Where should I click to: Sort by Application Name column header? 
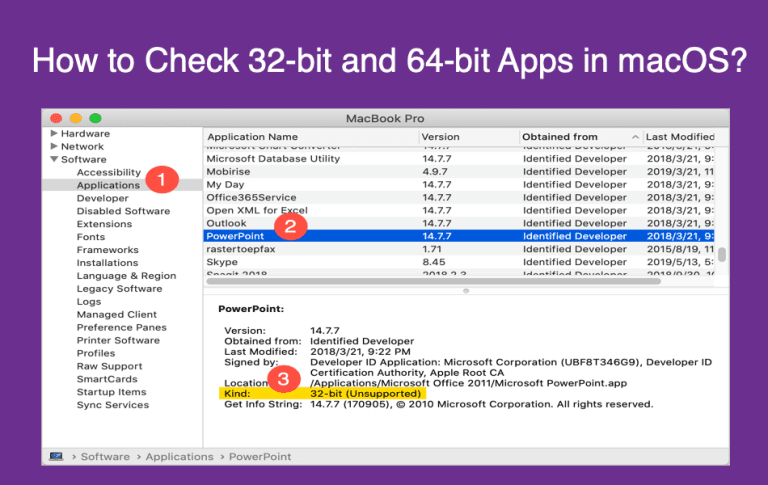(311, 137)
